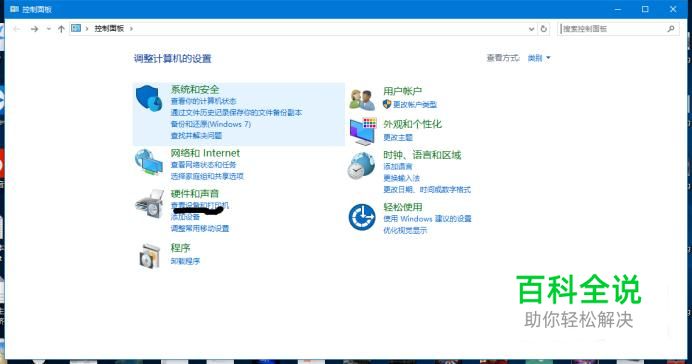692x364 pixels.
Task: Open the 轻松使用 blue circle icon
Action: [x=362, y=217]
